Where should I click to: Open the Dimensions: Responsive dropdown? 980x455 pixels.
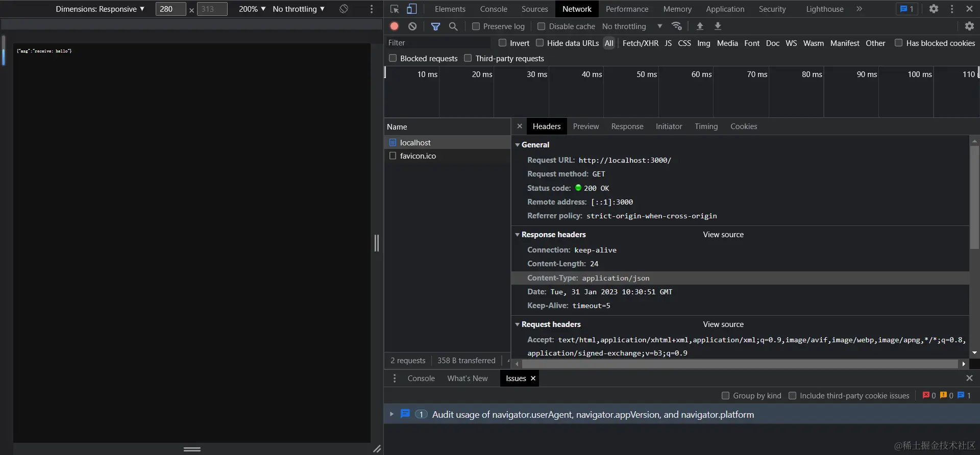(100, 9)
